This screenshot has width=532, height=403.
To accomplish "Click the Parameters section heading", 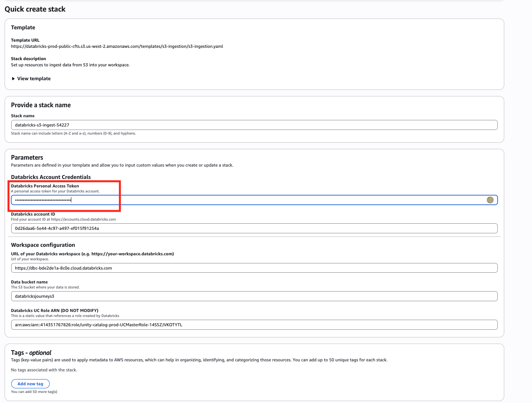I will (x=27, y=157).
